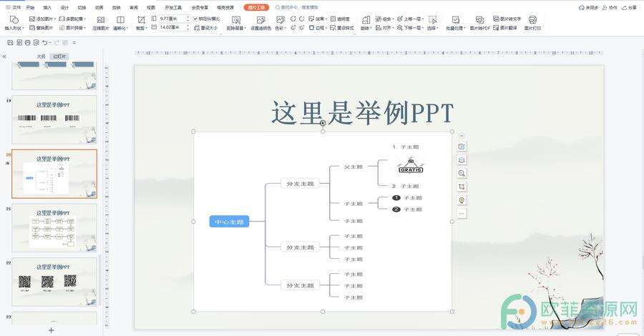This screenshot has width=644, height=336.
Task: Click the crop icon in picture floating toolbar
Action: [462, 187]
